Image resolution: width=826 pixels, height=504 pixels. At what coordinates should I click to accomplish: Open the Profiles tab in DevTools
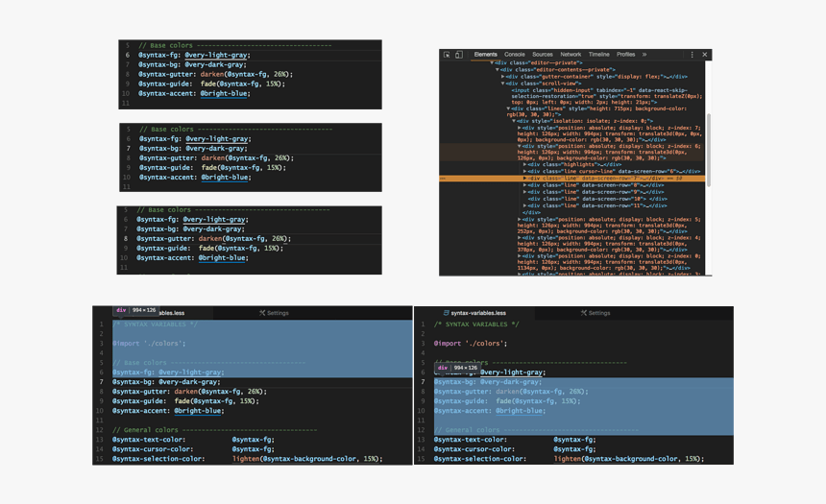click(626, 55)
